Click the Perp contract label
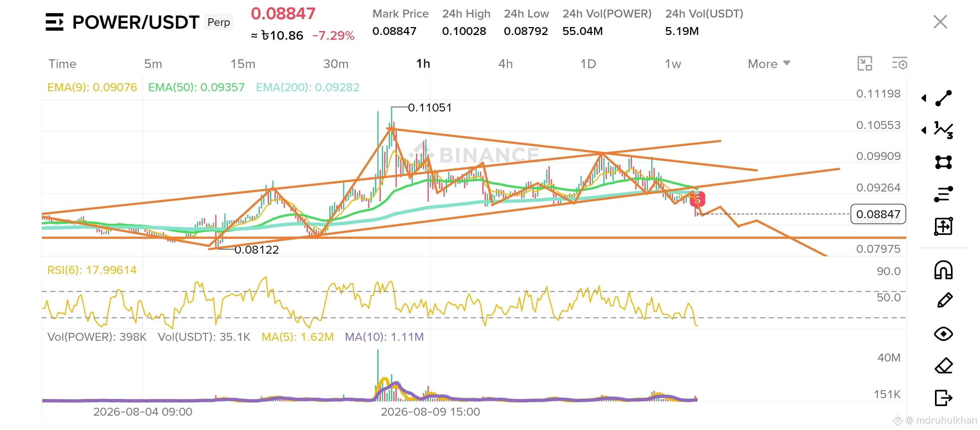Image resolution: width=980 pixels, height=430 pixels. [219, 22]
